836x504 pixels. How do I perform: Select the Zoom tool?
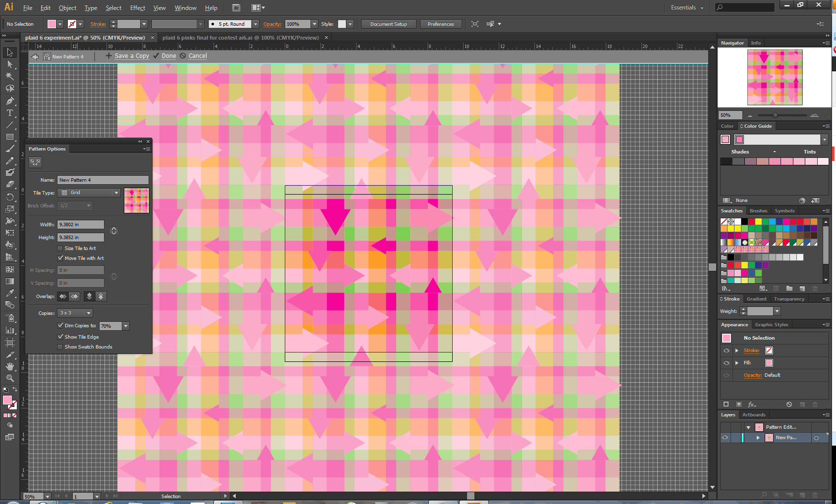pos(9,378)
